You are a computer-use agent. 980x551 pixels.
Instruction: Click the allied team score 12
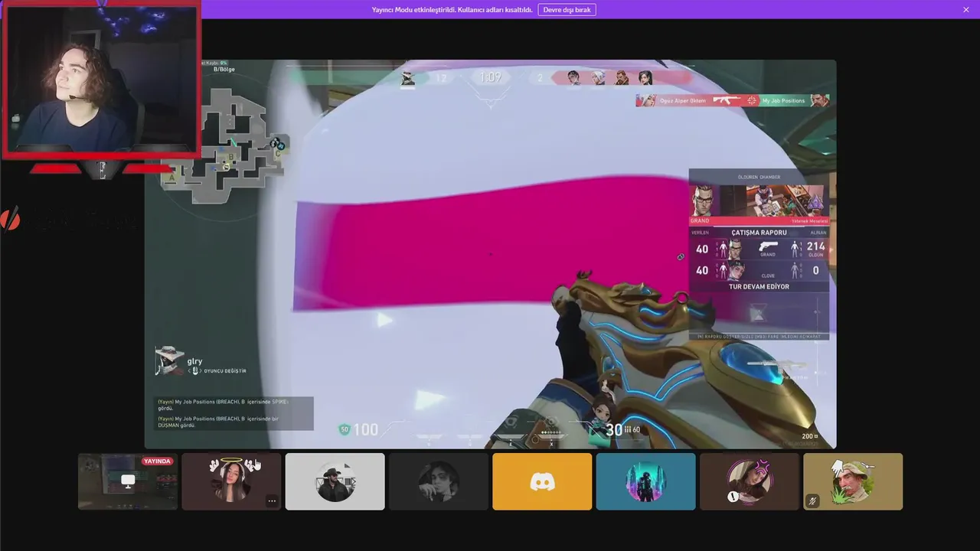(x=441, y=78)
